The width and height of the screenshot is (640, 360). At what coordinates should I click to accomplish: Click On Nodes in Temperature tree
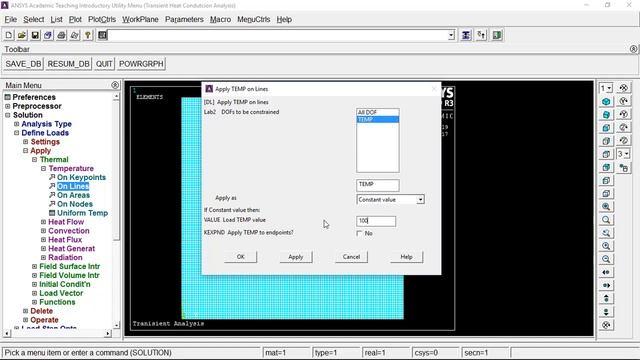75,204
